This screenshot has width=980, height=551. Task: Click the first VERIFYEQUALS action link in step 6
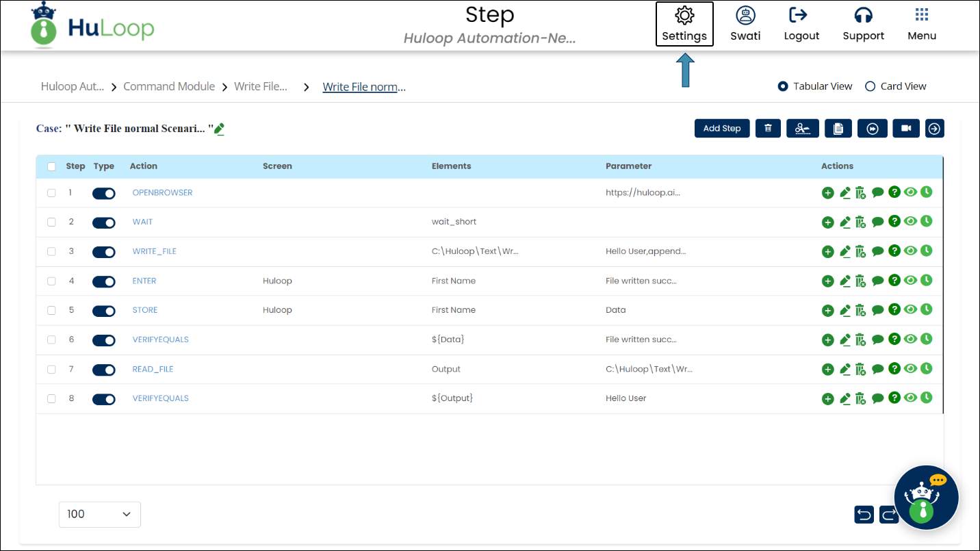click(160, 339)
